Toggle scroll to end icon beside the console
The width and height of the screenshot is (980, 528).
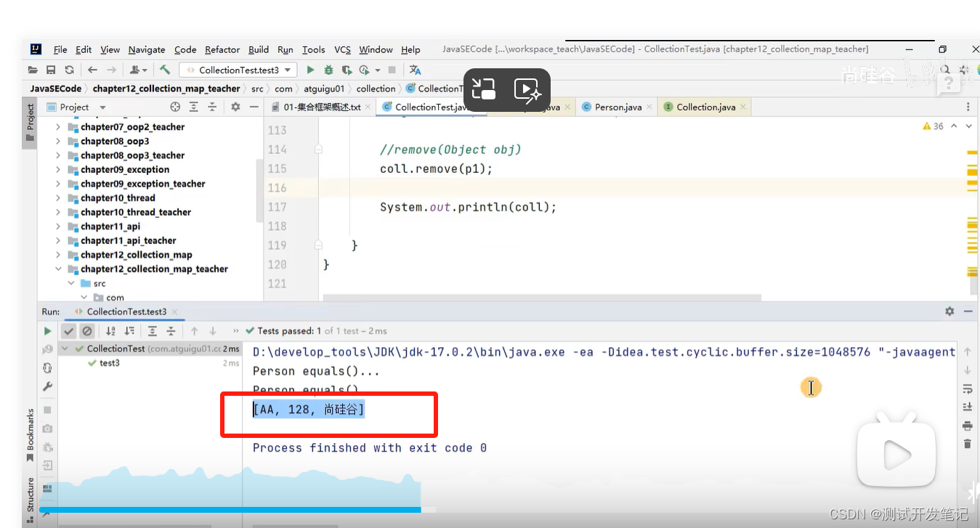(x=967, y=407)
